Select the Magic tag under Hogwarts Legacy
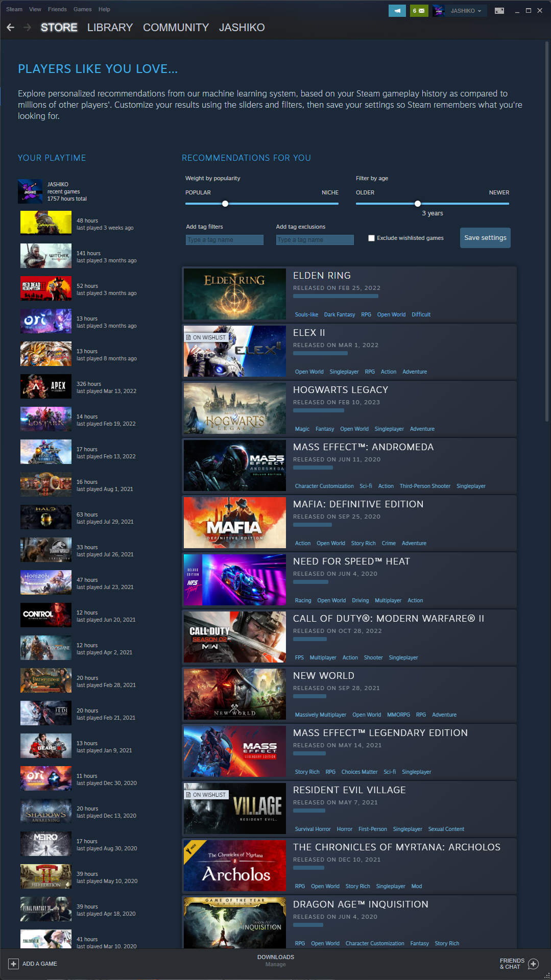 [x=302, y=429]
